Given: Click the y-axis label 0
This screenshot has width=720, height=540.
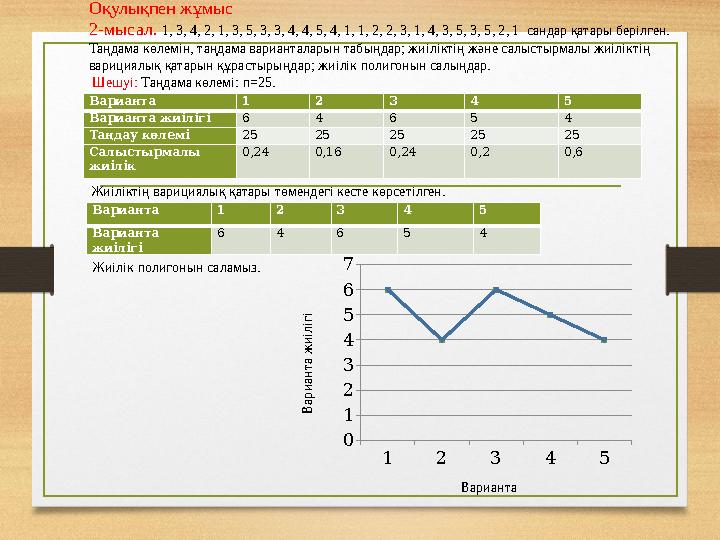Looking at the screenshot, I should [349, 440].
